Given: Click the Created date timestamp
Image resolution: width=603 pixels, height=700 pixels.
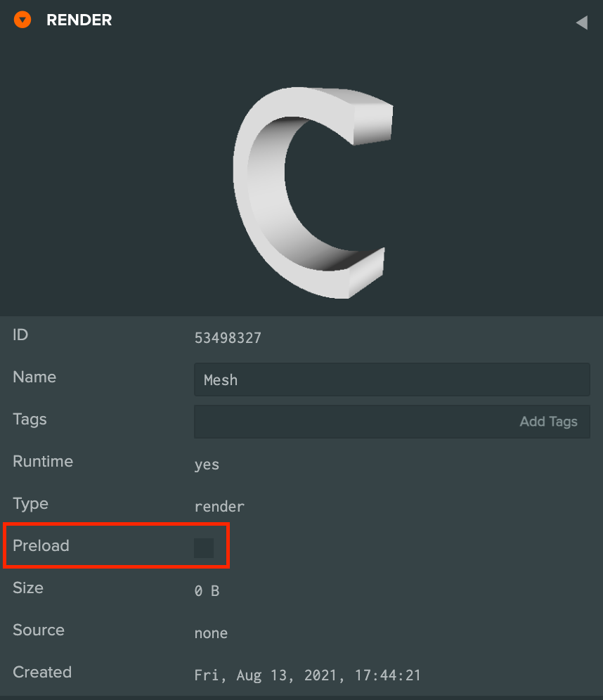Looking at the screenshot, I should 308,675.
